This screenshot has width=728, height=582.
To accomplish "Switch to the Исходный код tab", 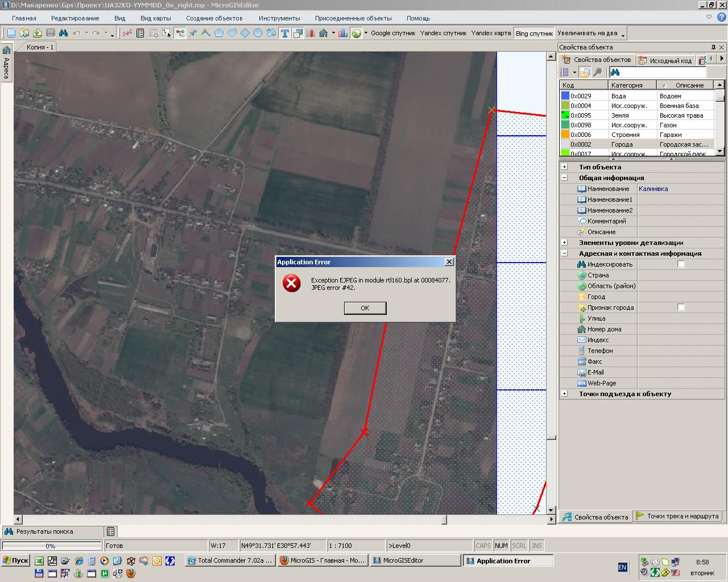I will 665,60.
